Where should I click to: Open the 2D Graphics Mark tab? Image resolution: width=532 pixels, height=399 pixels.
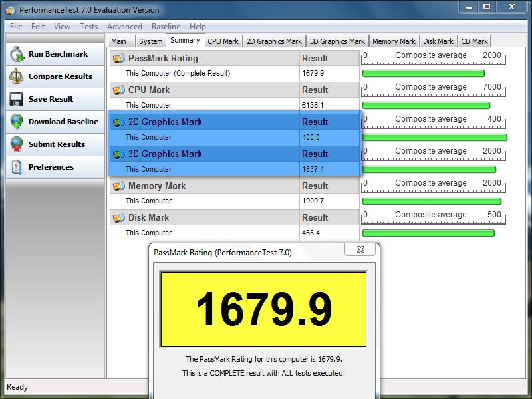274,41
